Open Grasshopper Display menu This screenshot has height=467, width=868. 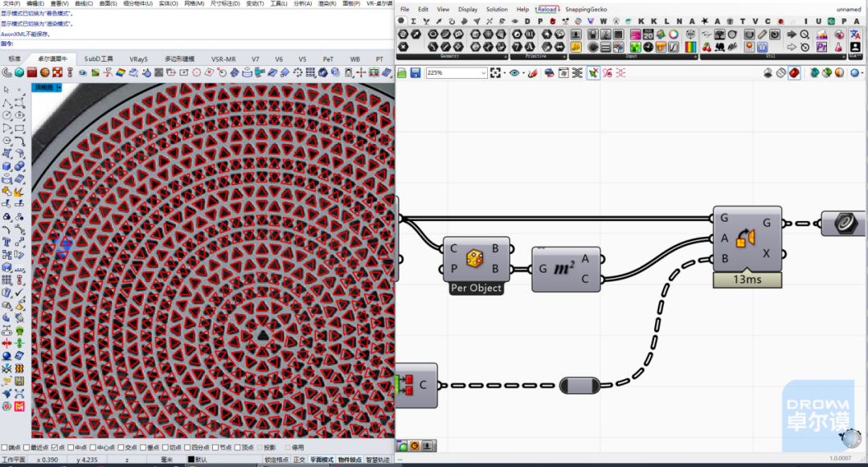pyautogui.click(x=468, y=10)
